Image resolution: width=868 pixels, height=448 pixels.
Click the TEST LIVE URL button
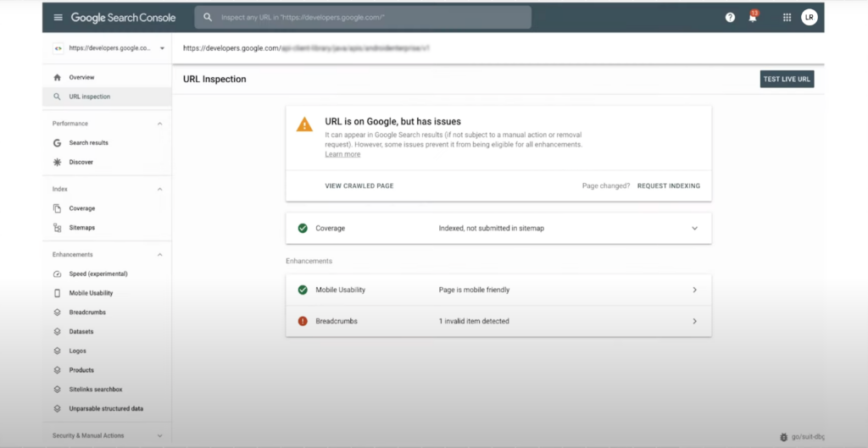787,79
